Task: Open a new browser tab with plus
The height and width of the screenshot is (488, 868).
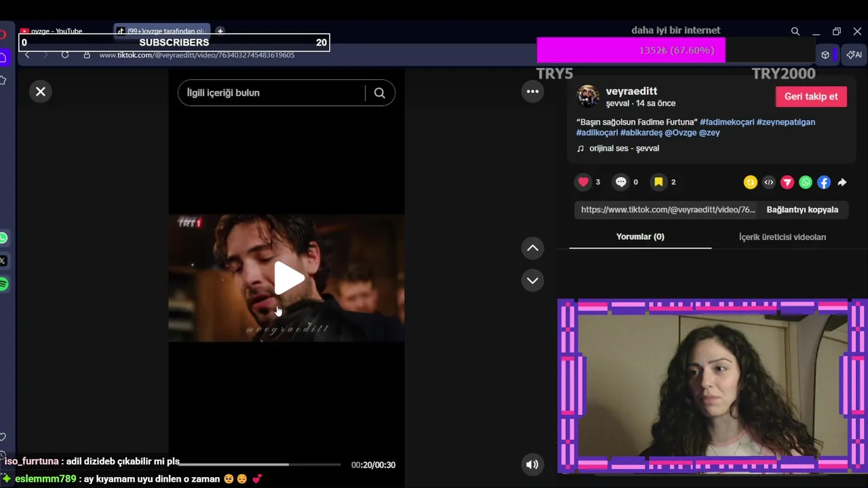Action: pyautogui.click(x=220, y=31)
